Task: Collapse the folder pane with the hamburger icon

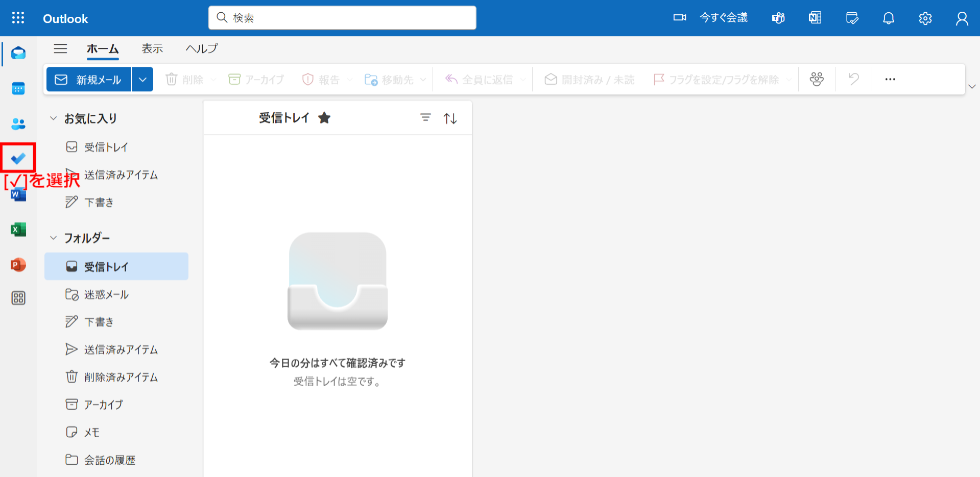Action: click(x=60, y=48)
